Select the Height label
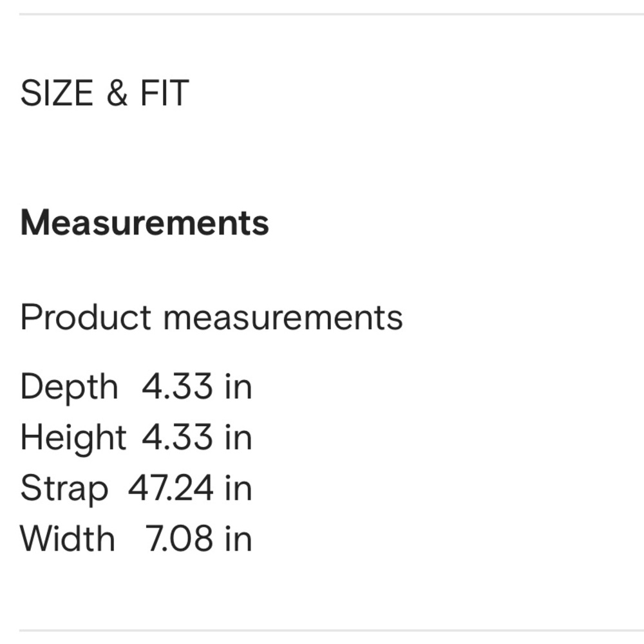Image resolution: width=644 pixels, height=644 pixels. 73,439
